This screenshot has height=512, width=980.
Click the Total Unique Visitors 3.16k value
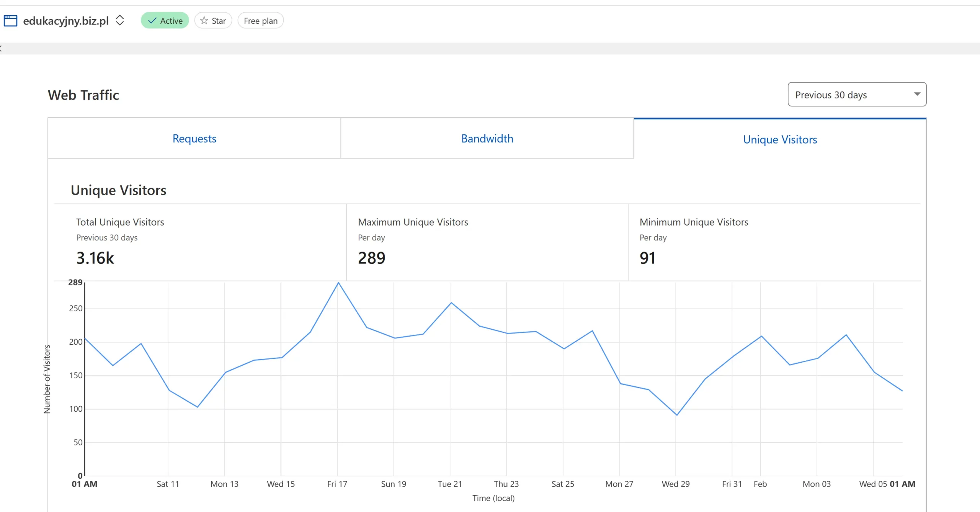tap(95, 258)
